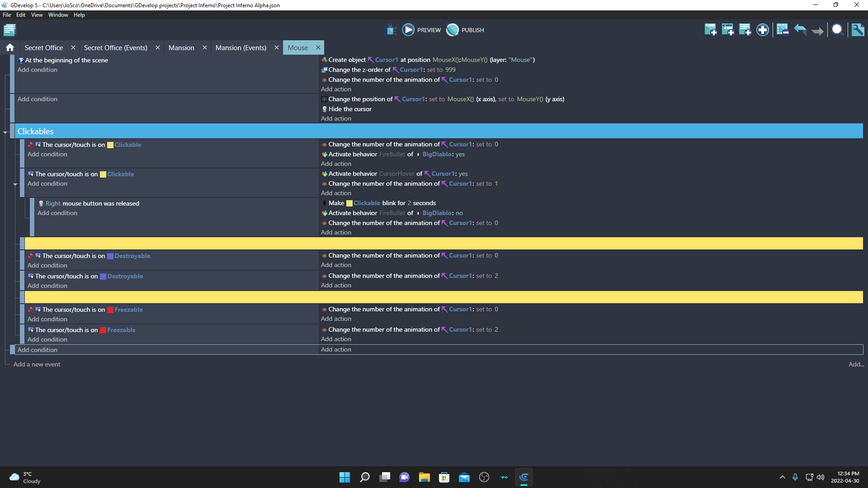The height and width of the screenshot is (488, 868).
Task: Open Windows Start menu
Action: 344,477
